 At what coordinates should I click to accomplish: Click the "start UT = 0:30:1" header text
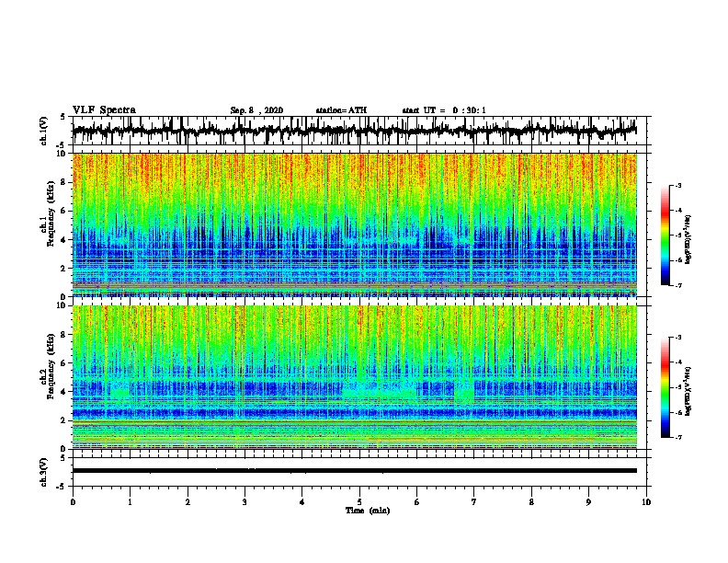[x=444, y=110]
